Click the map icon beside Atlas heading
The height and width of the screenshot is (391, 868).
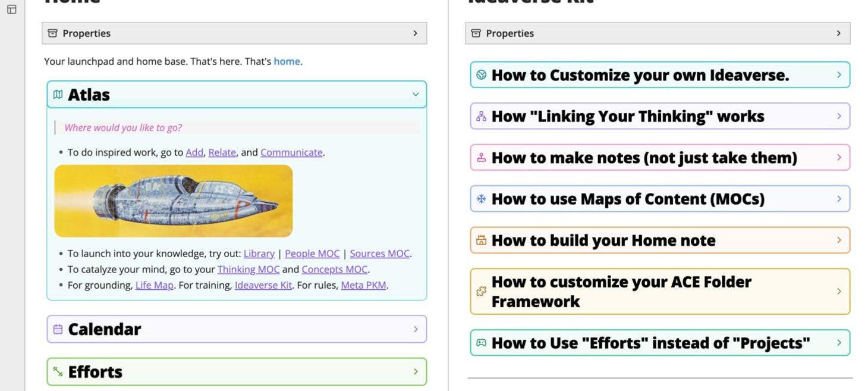pyautogui.click(x=58, y=95)
